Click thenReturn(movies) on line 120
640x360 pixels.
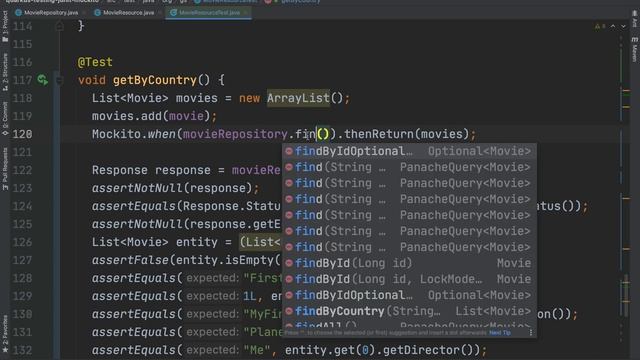pos(407,134)
